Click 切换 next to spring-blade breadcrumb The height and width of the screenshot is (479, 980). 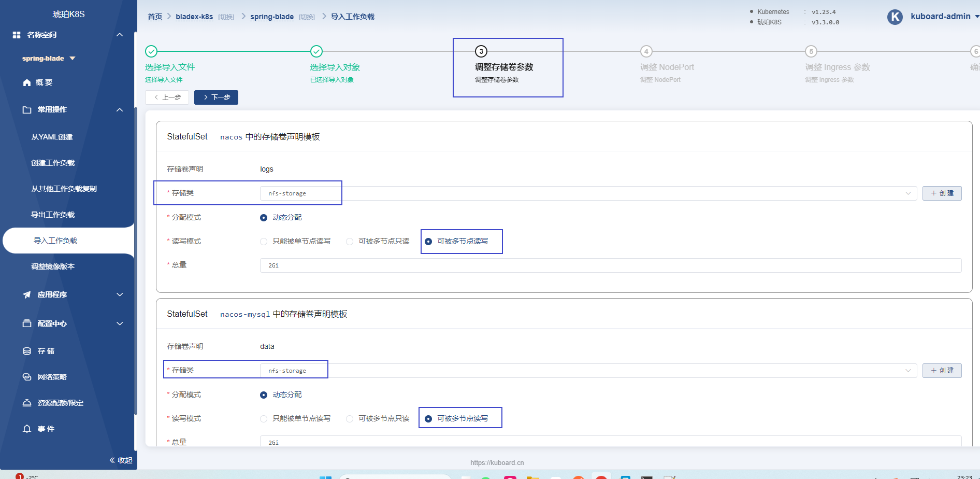307,17
